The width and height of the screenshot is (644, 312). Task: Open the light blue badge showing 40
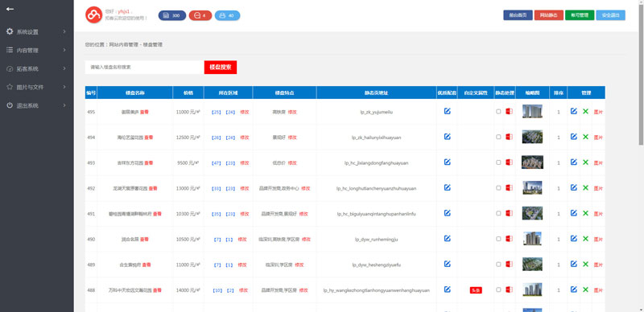(228, 15)
